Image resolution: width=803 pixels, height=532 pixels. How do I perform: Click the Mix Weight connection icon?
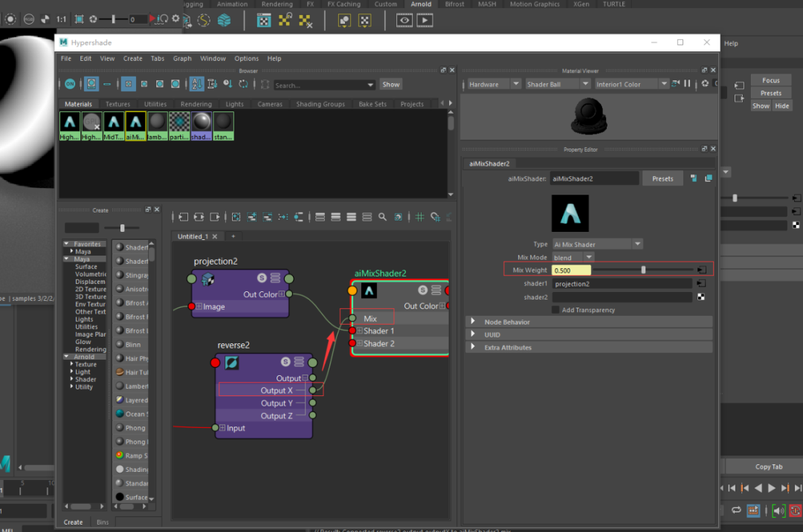pyautogui.click(x=701, y=270)
